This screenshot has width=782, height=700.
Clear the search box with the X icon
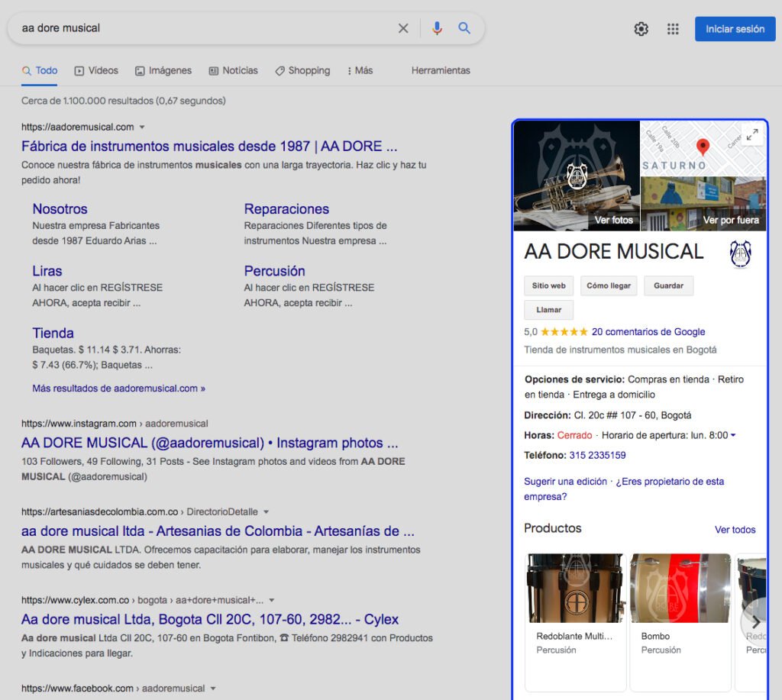(x=403, y=28)
